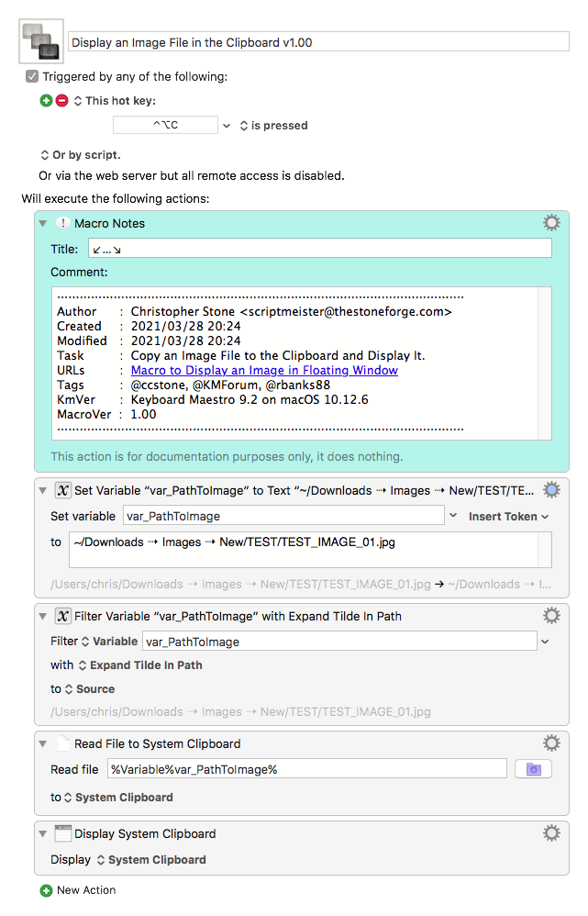Open the Insert Token menu
The image size is (588, 916).
tap(508, 517)
